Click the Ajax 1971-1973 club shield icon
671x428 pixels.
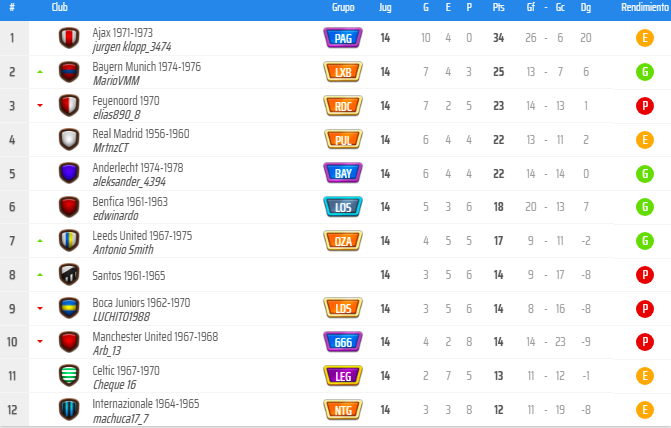tap(69, 38)
